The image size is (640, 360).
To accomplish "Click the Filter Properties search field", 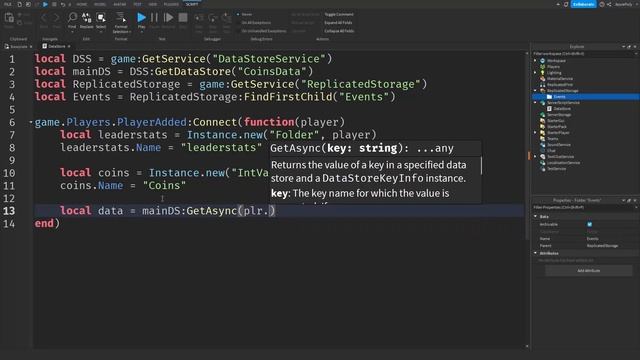I will pyautogui.click(x=585, y=207).
